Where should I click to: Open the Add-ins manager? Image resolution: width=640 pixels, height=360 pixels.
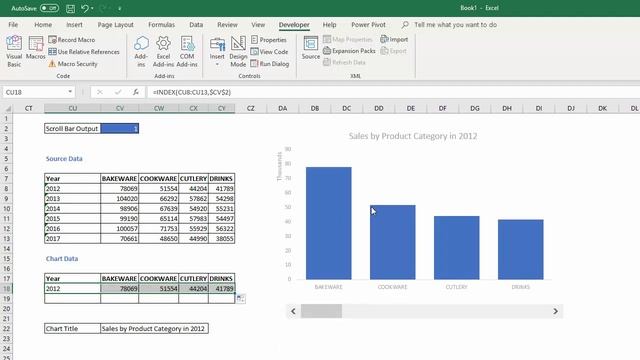click(x=141, y=51)
